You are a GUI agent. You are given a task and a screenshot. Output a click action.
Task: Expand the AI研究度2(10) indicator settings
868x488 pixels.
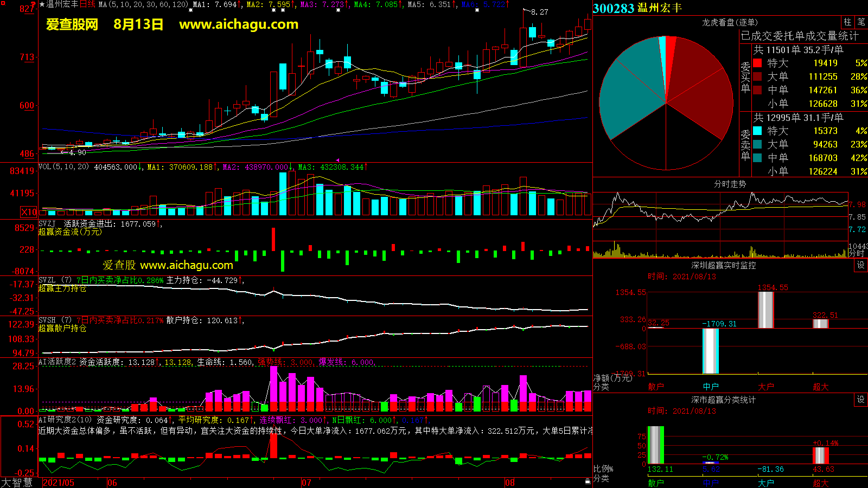65,420
